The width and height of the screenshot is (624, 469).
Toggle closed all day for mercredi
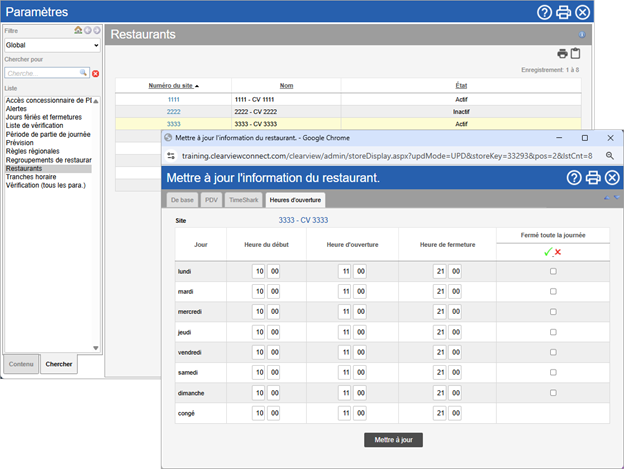click(x=553, y=312)
